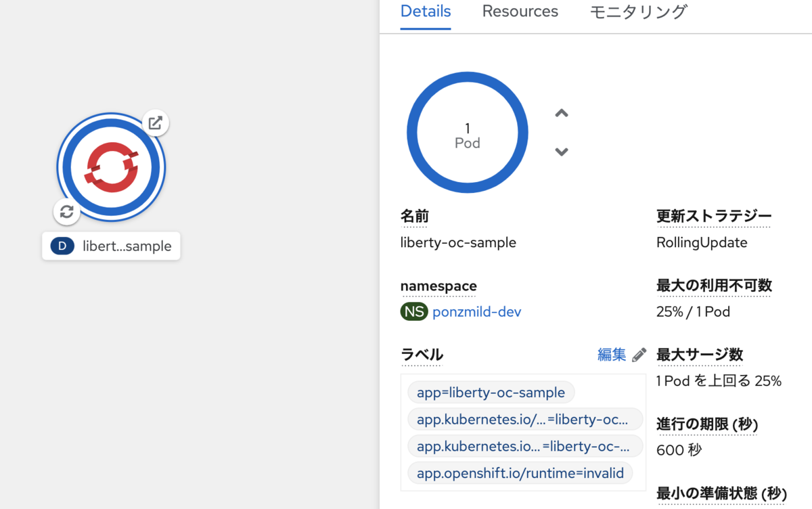Click the app.kubernetes.io...=liberty-oc-... label chip

(x=525, y=447)
